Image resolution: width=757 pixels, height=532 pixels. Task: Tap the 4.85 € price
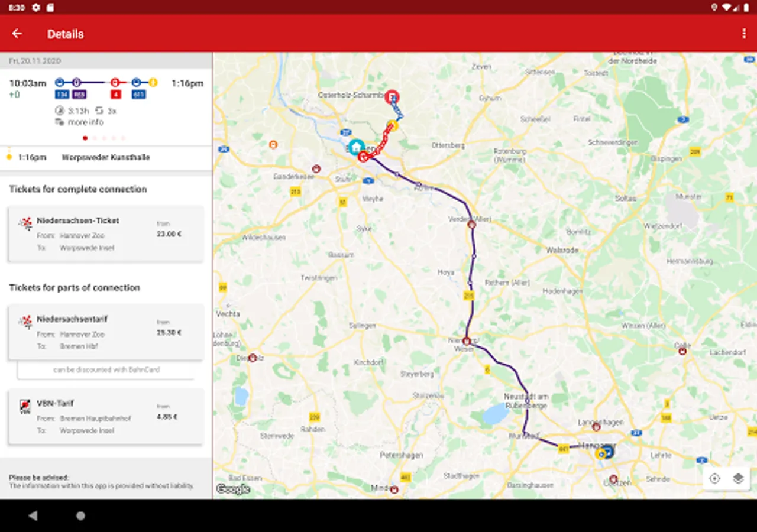[167, 417]
